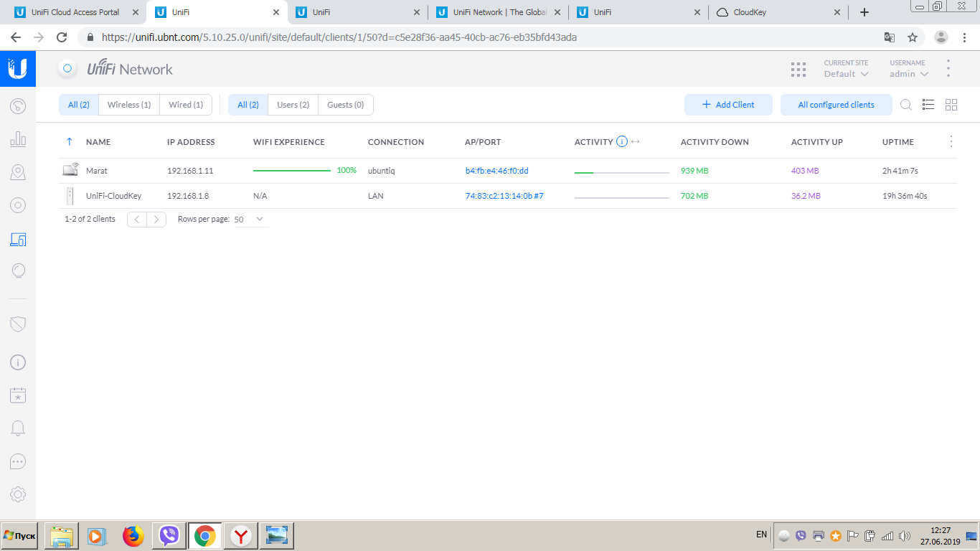Image resolution: width=980 pixels, height=551 pixels.
Task: Click Marat's WiFi experience bar
Action: click(x=292, y=171)
